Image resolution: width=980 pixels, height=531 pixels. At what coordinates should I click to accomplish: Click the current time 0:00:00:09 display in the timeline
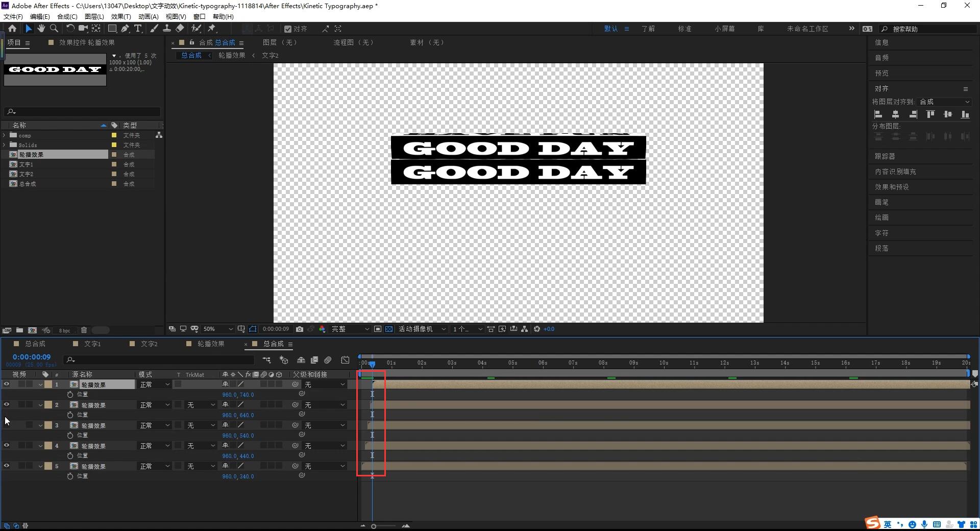point(32,357)
